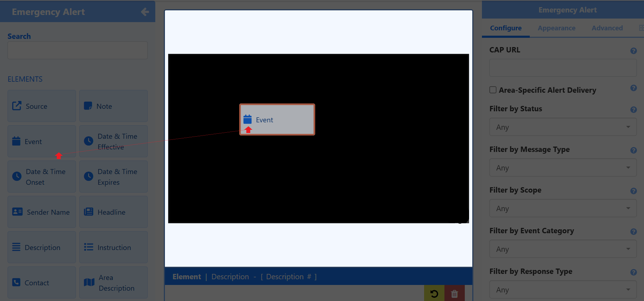Choose the Date & Time Onset element

click(x=42, y=177)
